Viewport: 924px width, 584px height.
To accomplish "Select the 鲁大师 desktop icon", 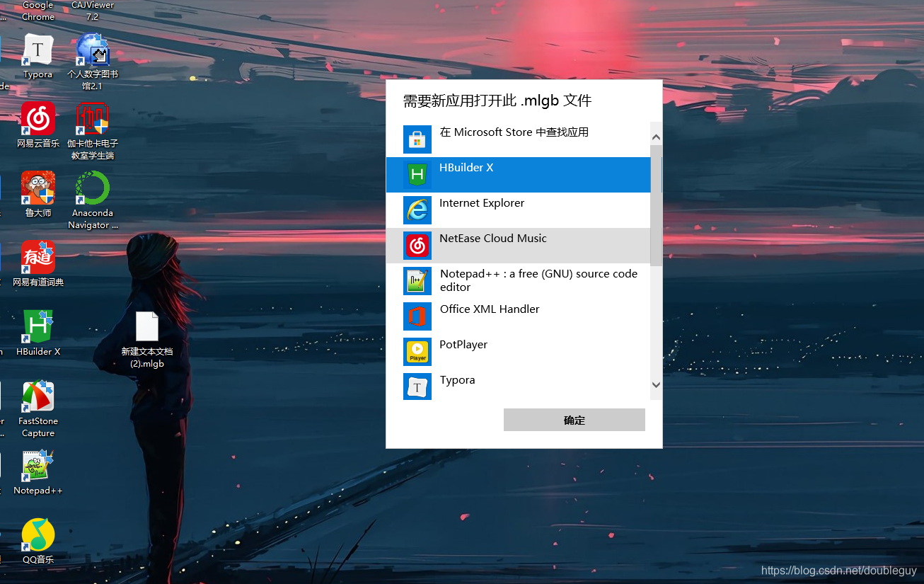I will 38,194.
